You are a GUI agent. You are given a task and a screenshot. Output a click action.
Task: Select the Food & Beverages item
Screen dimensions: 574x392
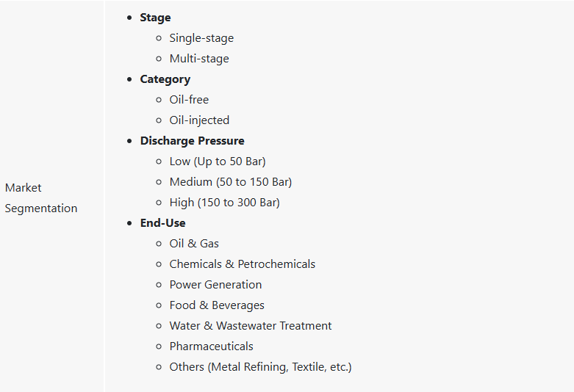[x=217, y=305]
